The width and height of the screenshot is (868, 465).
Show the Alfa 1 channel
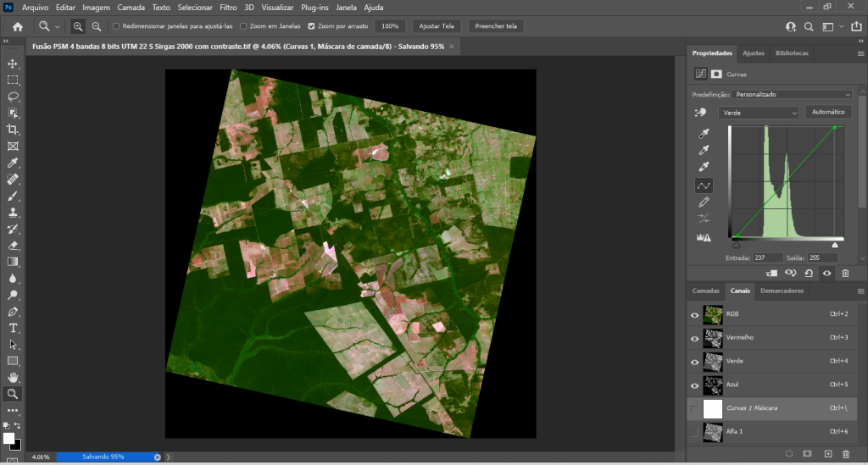pos(695,433)
